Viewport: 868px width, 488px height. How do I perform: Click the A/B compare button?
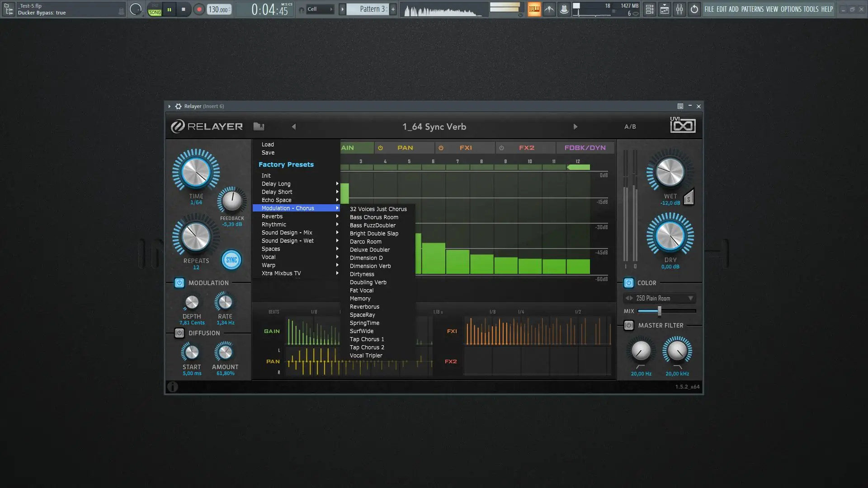630,127
